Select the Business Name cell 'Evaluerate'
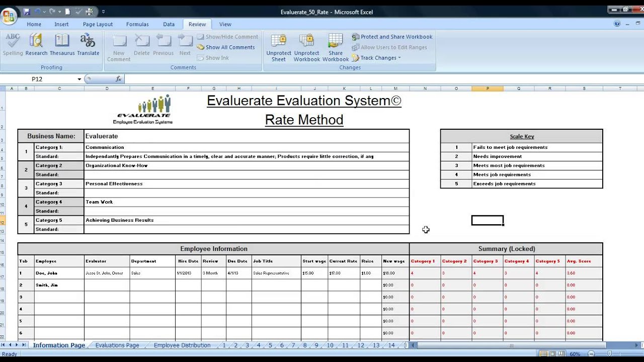644x362 pixels. 247,136
